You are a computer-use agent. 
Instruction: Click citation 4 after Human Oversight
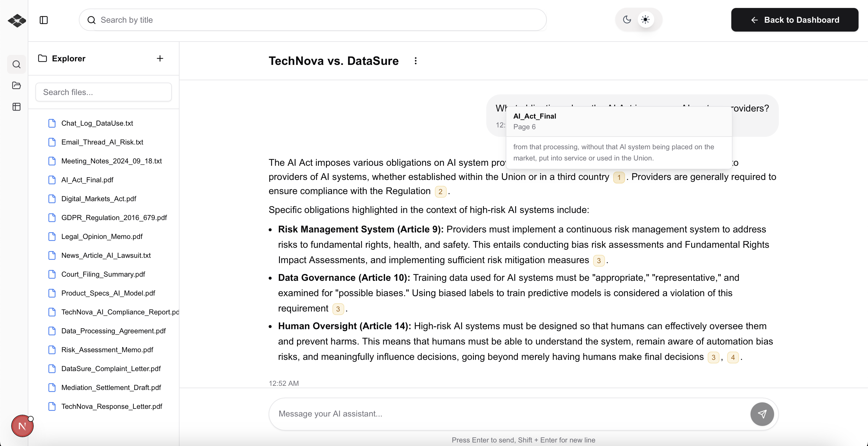click(x=732, y=357)
